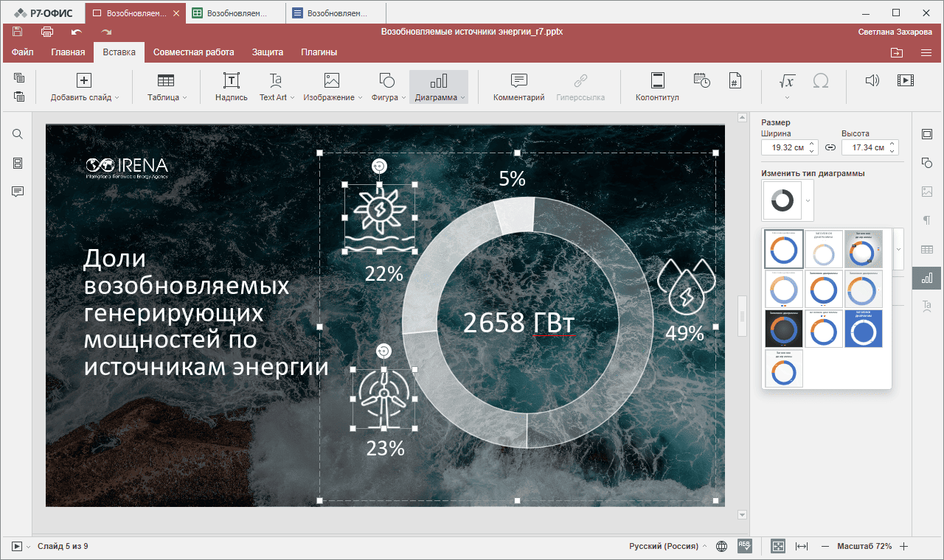
Task: Fit the slide to the window
Action: [778, 546]
